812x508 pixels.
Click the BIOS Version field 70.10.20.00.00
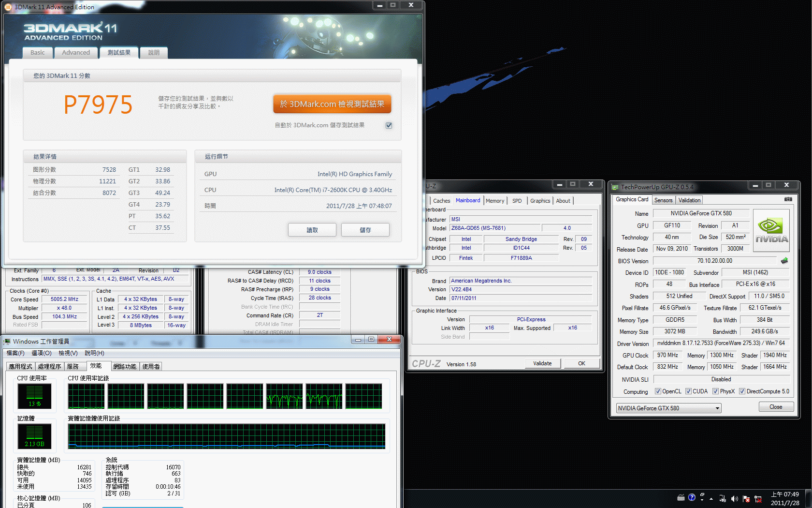(x=715, y=261)
